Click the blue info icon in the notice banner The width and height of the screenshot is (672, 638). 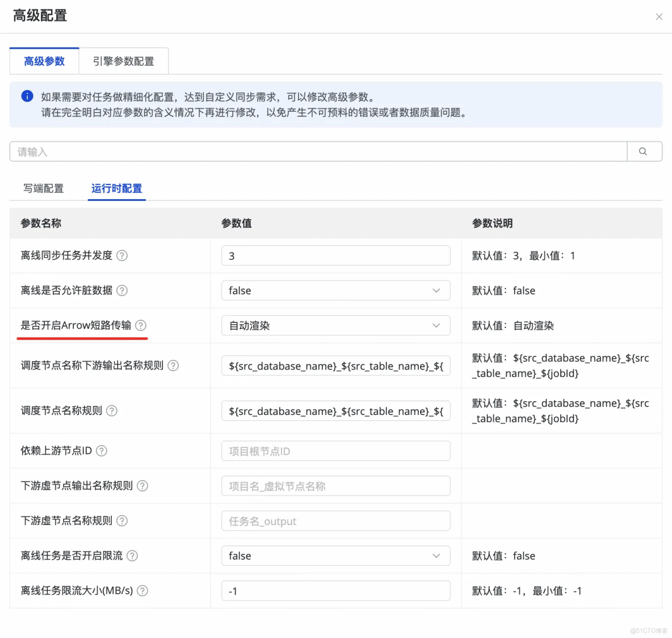click(27, 96)
